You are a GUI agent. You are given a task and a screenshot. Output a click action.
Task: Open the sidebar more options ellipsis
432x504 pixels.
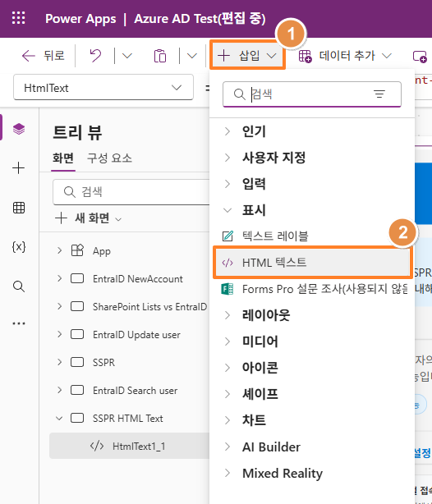point(19,323)
